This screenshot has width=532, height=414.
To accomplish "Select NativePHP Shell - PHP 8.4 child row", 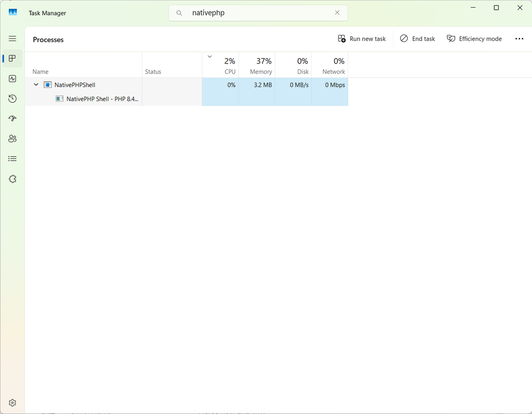I will coord(187,99).
